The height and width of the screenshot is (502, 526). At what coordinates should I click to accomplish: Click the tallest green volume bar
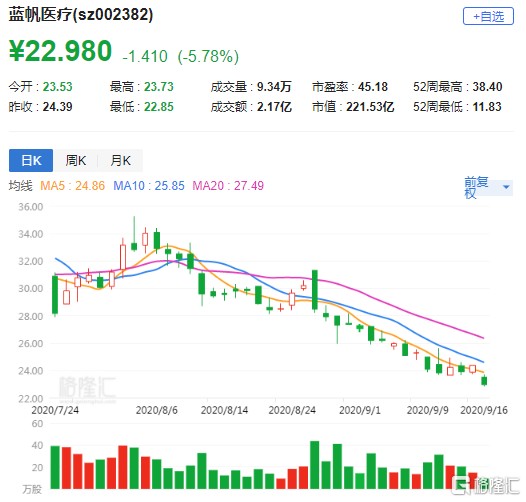pyautogui.click(x=315, y=465)
